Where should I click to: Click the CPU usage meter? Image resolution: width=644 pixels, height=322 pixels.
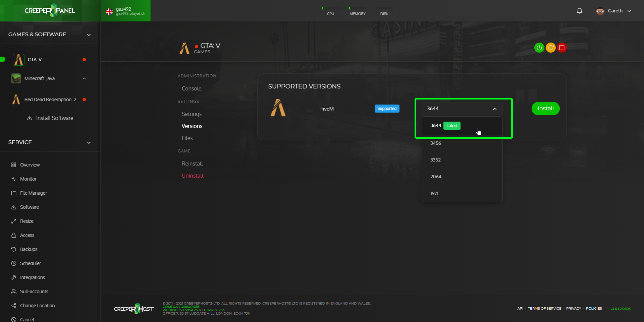(330, 11)
